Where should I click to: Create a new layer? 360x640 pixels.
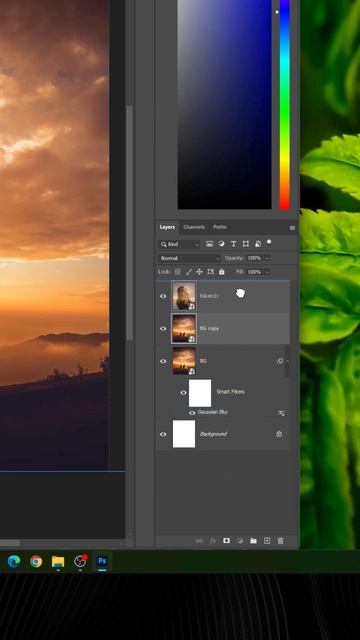pos(267,541)
